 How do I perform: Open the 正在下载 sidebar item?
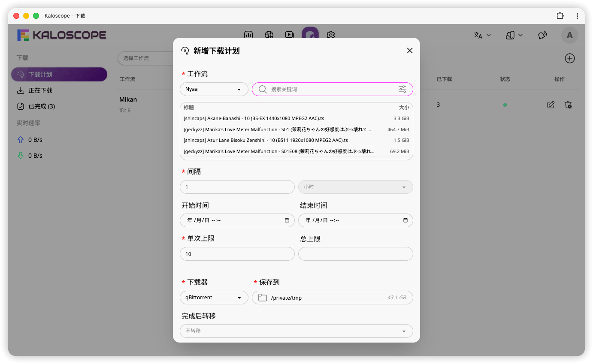click(x=59, y=90)
